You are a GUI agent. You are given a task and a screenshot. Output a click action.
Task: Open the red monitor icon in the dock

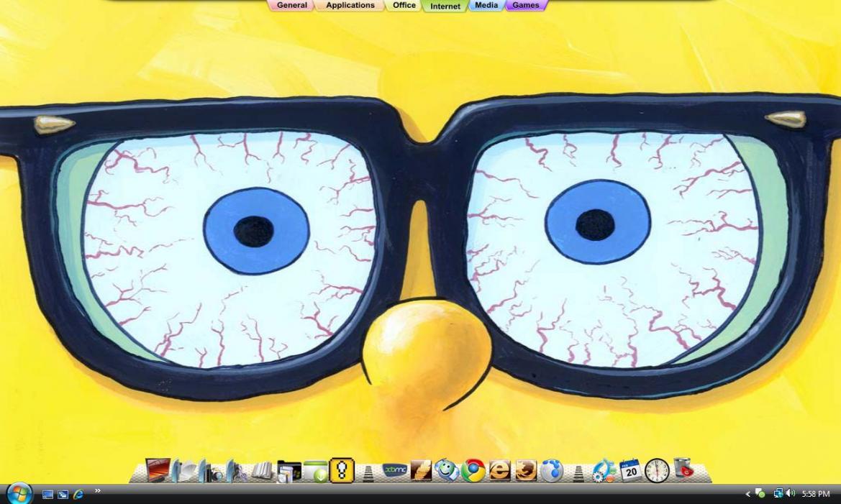[157, 471]
